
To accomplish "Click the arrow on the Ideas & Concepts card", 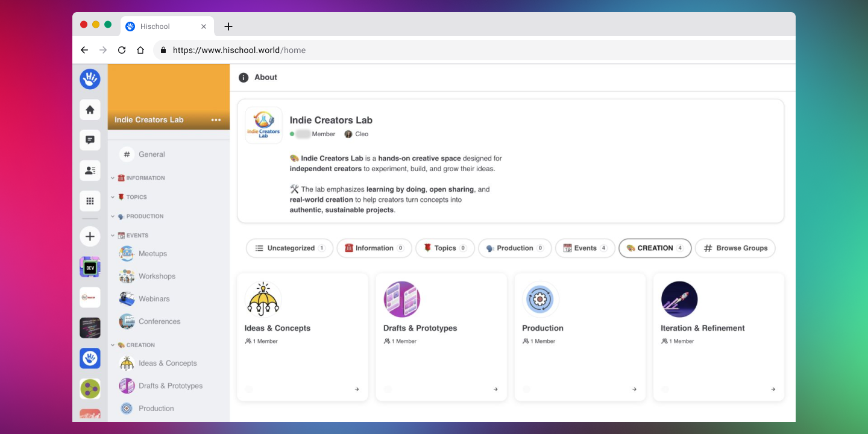I will [x=357, y=389].
